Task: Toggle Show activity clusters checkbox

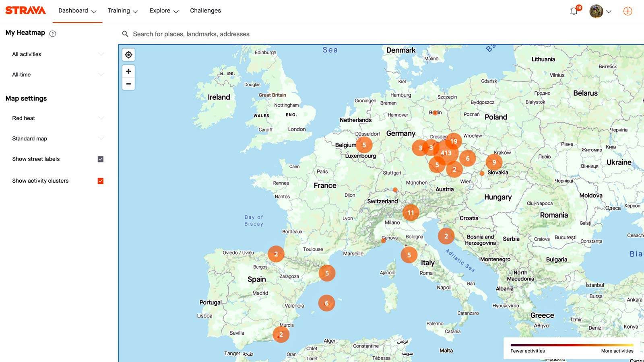Action: tap(101, 181)
